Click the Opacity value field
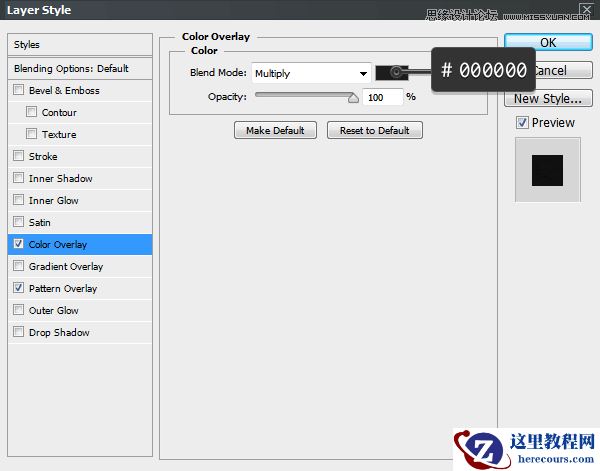The height and width of the screenshot is (471, 600). 382,97
